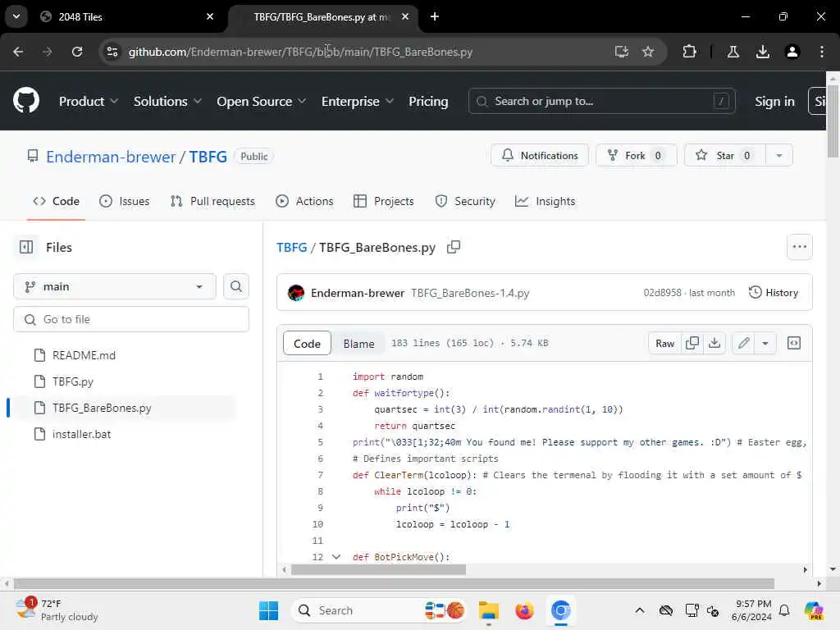Open Chrome extensions puzzle icon
The width and height of the screenshot is (840, 630).
coord(689,52)
